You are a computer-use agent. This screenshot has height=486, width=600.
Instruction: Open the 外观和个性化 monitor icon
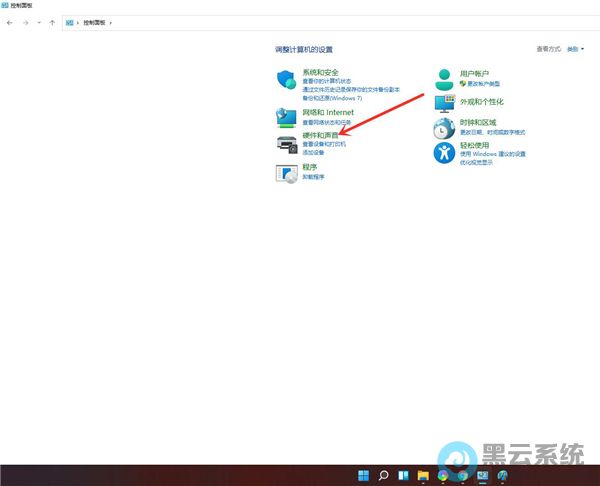tap(445, 103)
